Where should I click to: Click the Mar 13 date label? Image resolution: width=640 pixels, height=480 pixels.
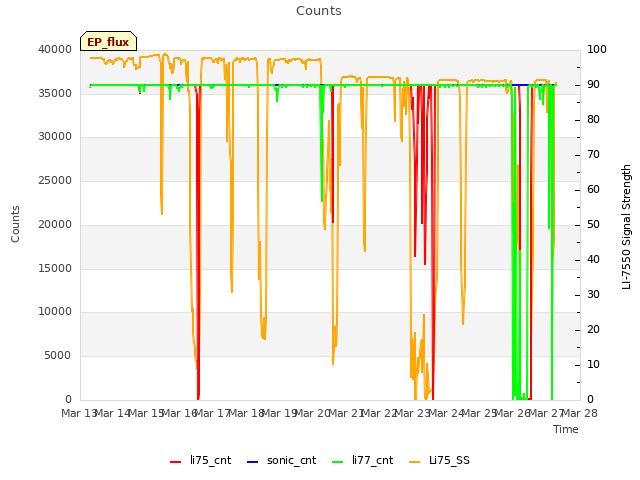point(79,413)
